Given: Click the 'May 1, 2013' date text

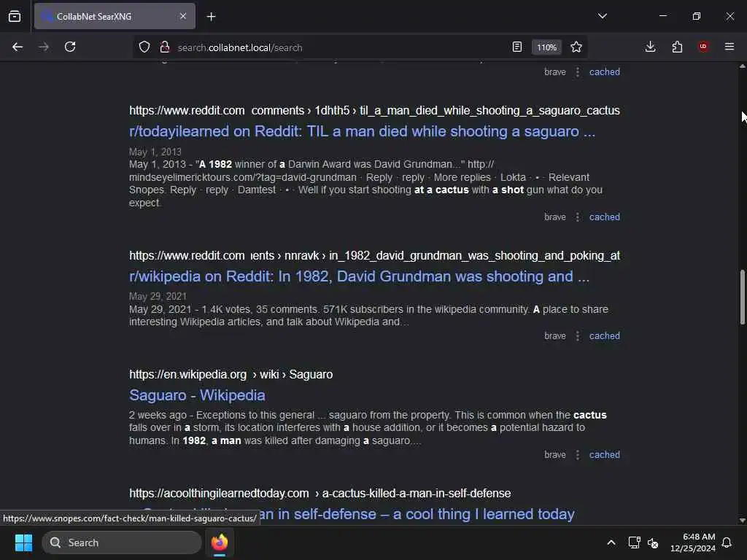Looking at the screenshot, I should pyautogui.click(x=155, y=152).
